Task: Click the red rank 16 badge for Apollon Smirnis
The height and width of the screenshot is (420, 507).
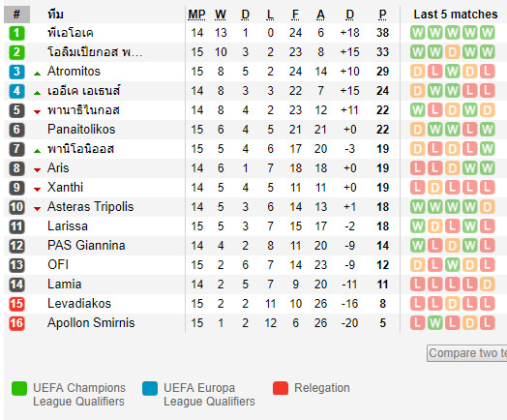Action: click(x=16, y=323)
